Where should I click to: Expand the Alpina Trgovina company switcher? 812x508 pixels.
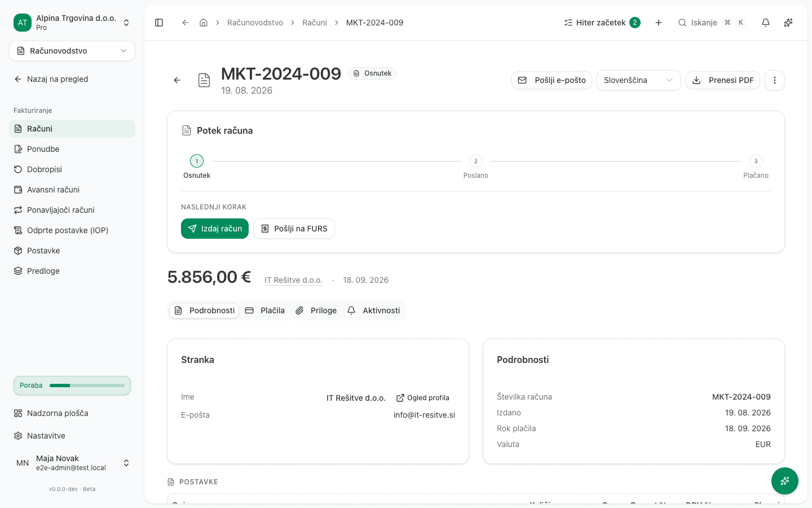(x=72, y=23)
